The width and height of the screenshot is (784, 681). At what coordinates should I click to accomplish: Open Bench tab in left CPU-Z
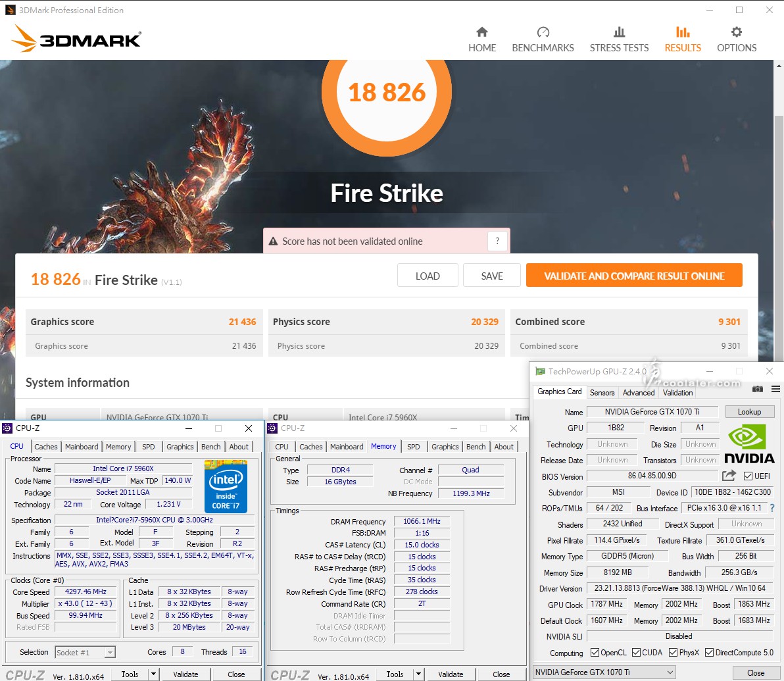point(211,446)
